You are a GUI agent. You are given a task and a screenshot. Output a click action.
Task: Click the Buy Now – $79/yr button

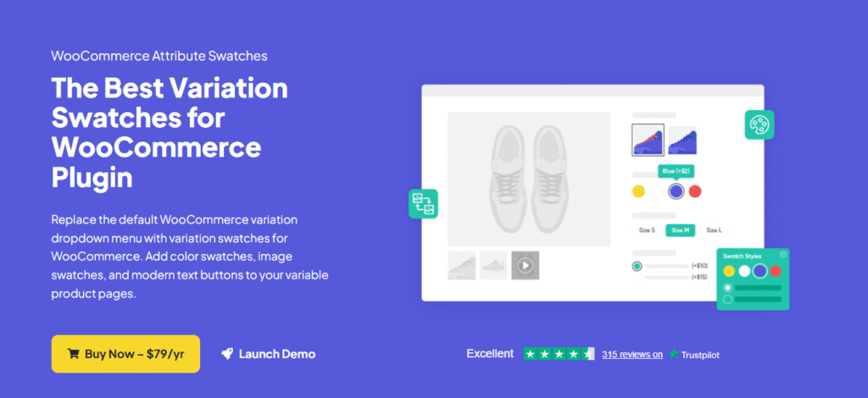125,354
